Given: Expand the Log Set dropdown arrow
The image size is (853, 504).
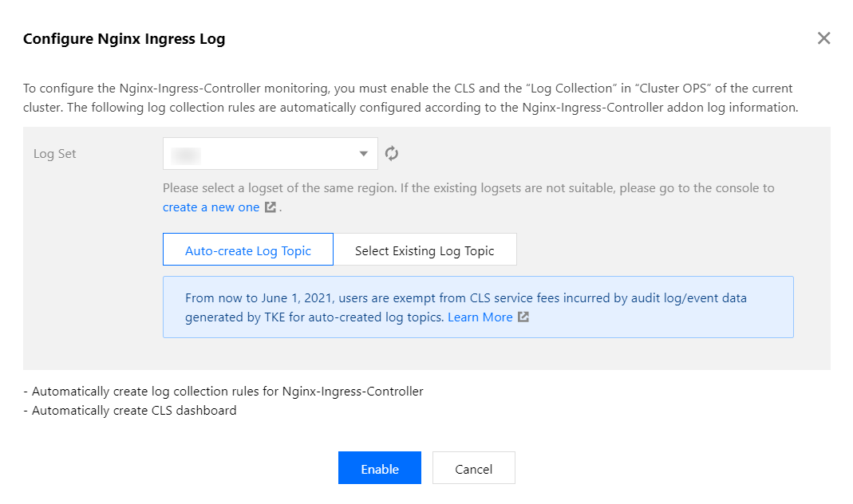Looking at the screenshot, I should coord(364,154).
